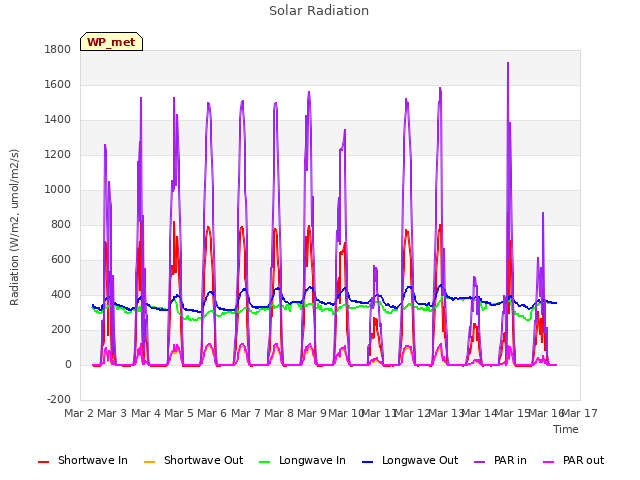640x480 pixels.
Task: Click the 600 y-axis tick label
Action: [61, 260]
